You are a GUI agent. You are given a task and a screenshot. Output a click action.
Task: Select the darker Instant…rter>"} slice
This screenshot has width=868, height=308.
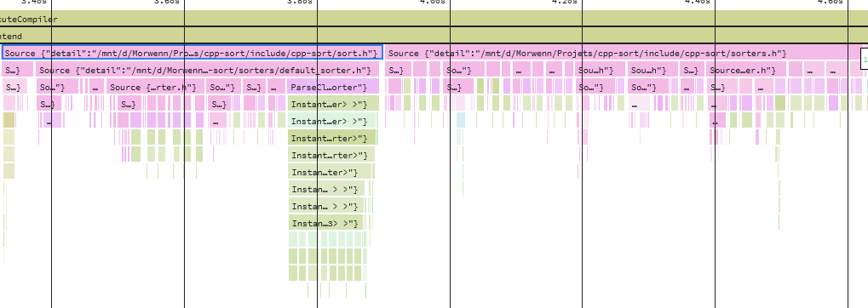tap(331, 138)
